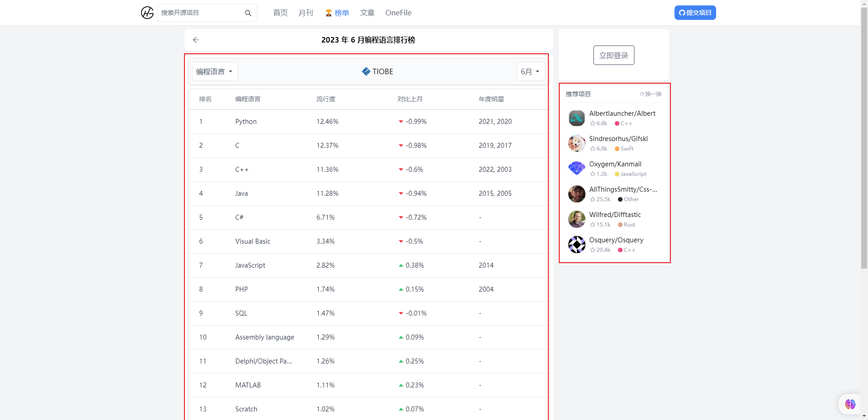The height and width of the screenshot is (420, 868).
Task: Click the page vertical scrollbar
Action: [864, 136]
